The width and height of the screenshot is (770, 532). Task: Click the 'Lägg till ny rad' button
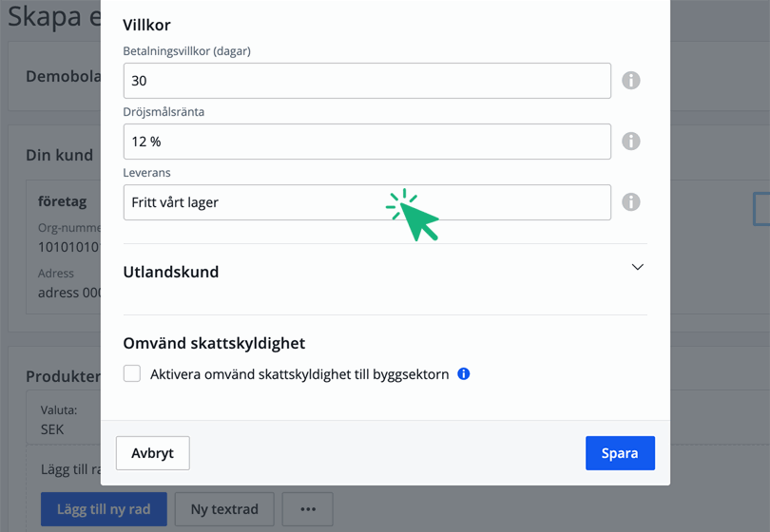pyautogui.click(x=104, y=509)
